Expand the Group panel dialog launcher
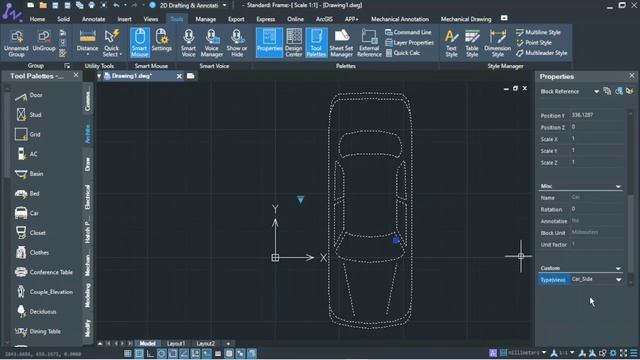The image size is (640, 360). pos(67,66)
